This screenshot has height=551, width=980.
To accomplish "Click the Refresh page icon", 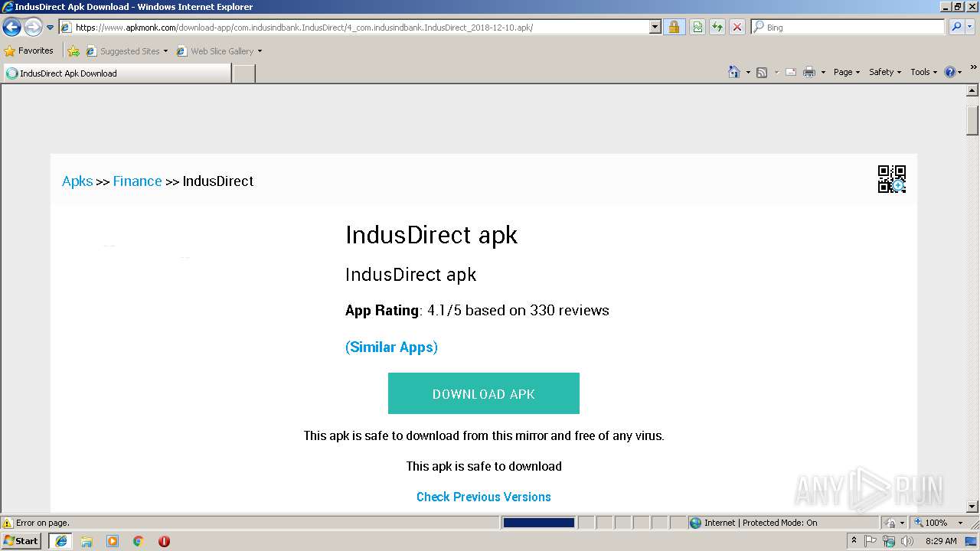I will point(717,28).
